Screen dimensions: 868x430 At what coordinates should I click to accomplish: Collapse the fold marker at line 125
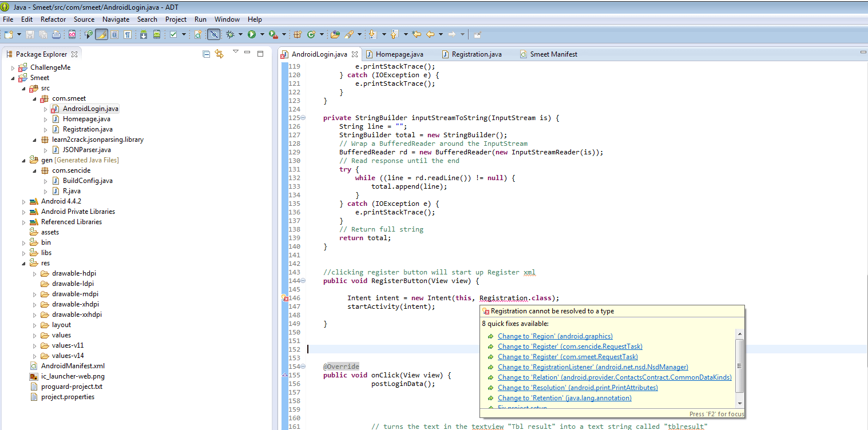tap(303, 118)
